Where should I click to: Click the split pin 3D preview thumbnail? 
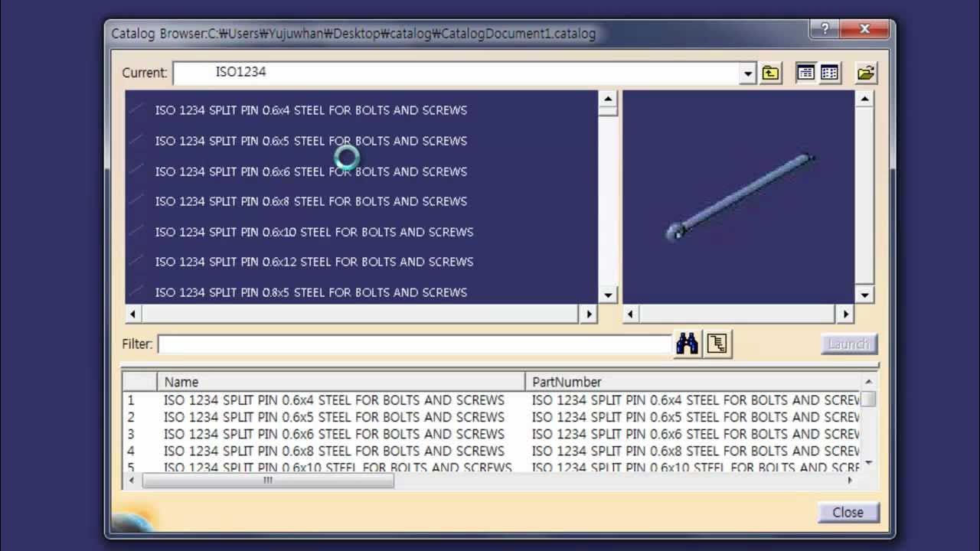(740, 197)
